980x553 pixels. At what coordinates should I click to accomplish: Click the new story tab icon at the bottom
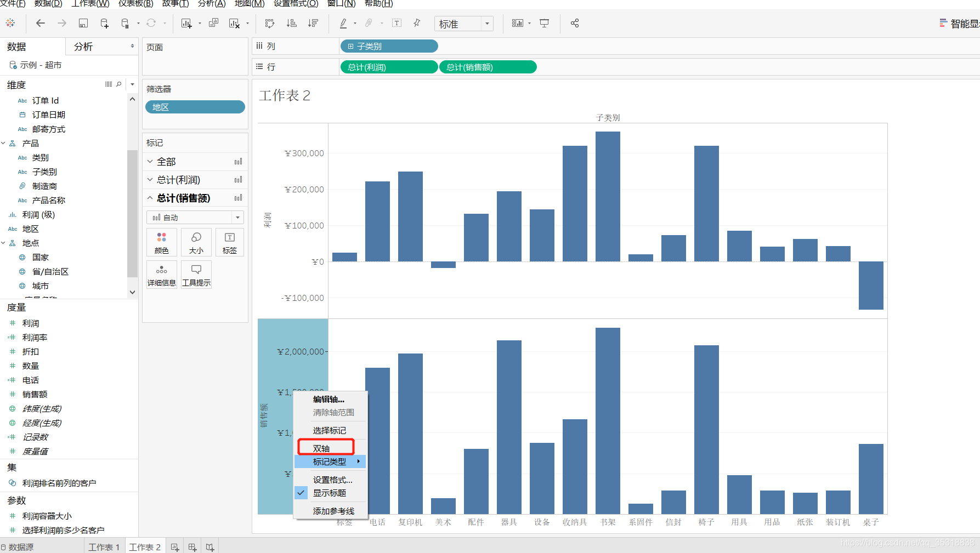210,547
